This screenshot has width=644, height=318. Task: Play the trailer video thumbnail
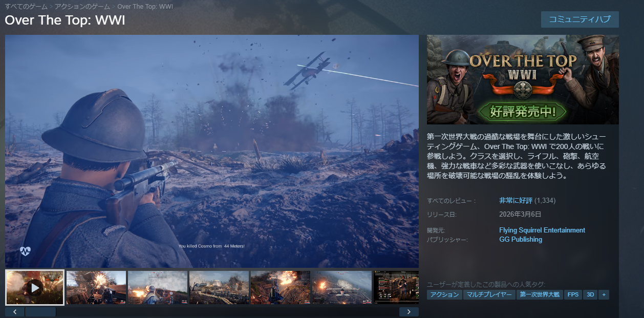pos(35,288)
